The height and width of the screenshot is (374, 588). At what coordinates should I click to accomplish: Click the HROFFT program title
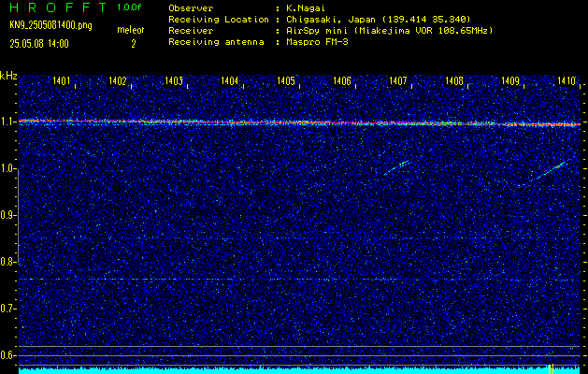point(59,7)
